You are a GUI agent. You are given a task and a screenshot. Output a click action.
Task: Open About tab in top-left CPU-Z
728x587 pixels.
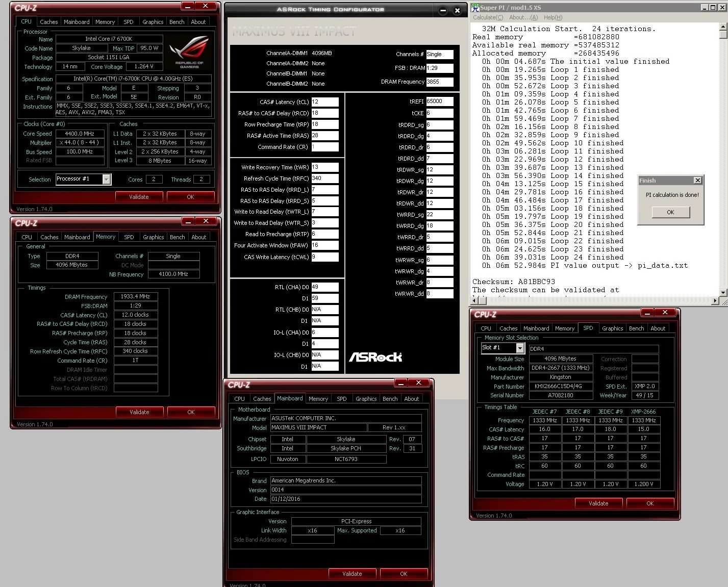pos(198,22)
